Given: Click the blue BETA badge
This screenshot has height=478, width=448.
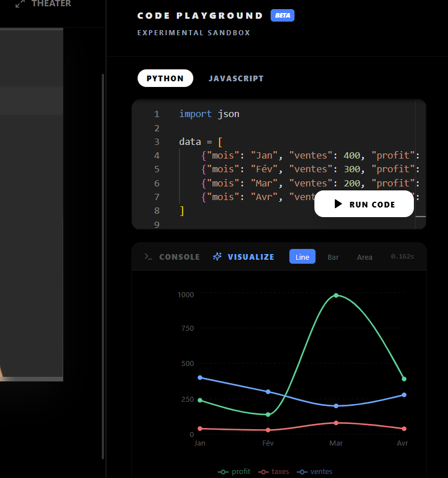Looking at the screenshot, I should 283,15.
